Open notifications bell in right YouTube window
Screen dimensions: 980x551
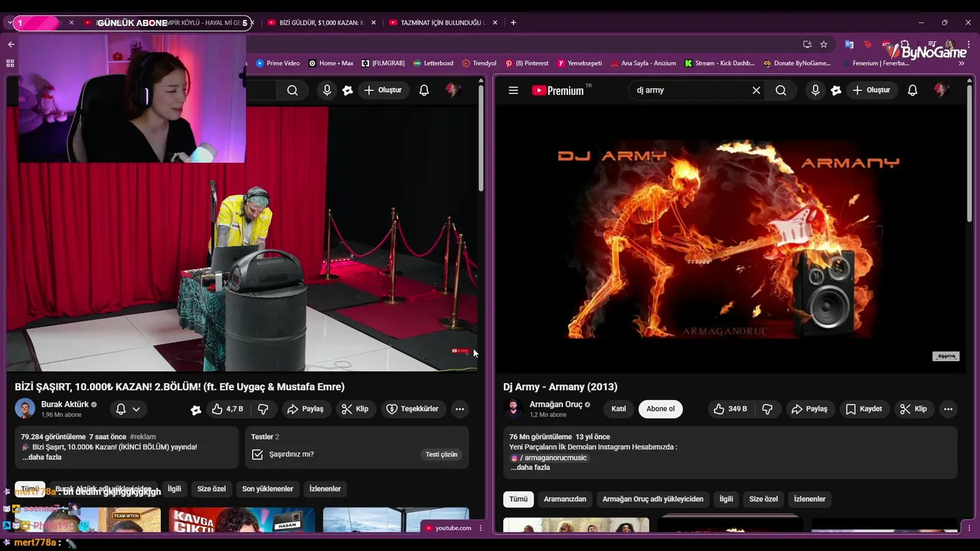click(x=913, y=90)
